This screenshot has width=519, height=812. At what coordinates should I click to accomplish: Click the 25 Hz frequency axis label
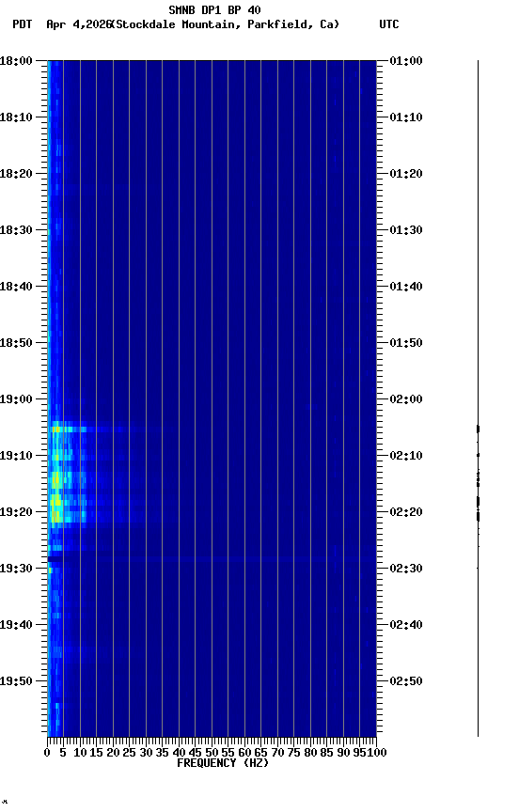129,753
